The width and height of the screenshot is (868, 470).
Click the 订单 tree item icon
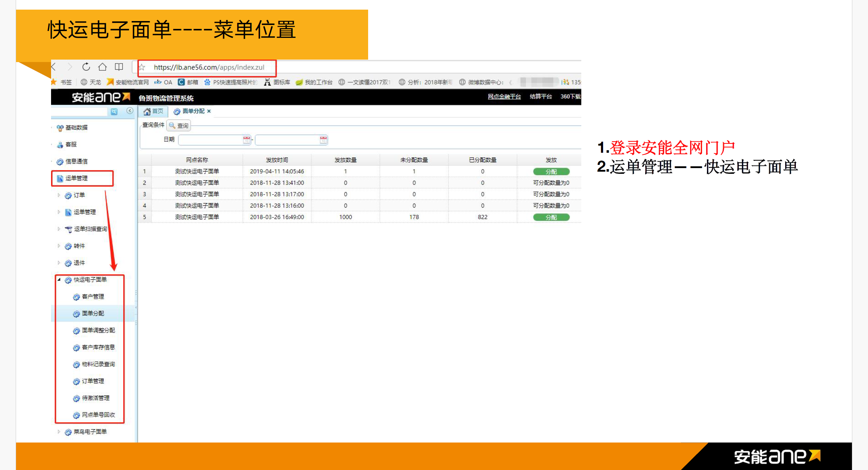click(68, 195)
